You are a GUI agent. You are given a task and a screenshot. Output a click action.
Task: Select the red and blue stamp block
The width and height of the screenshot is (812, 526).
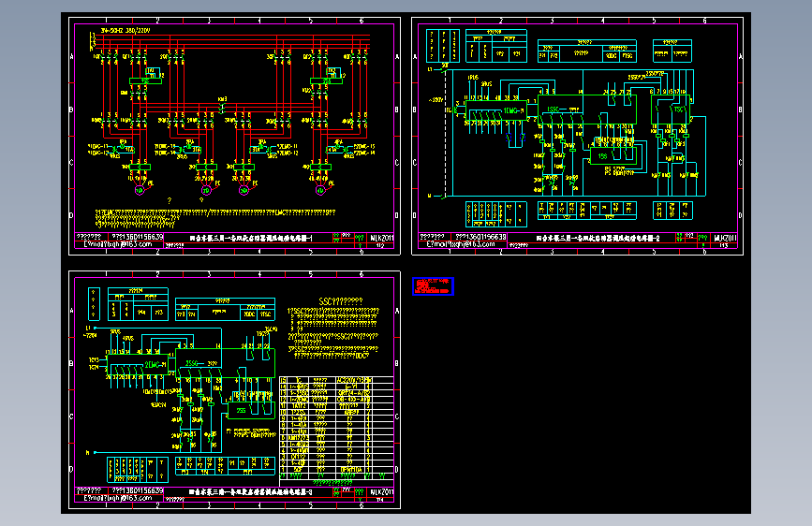(434, 286)
